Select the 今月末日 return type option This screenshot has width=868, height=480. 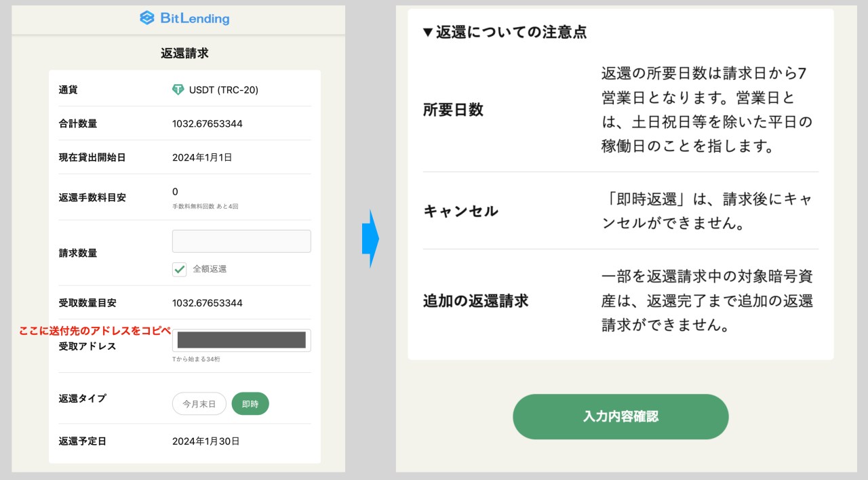pos(199,402)
